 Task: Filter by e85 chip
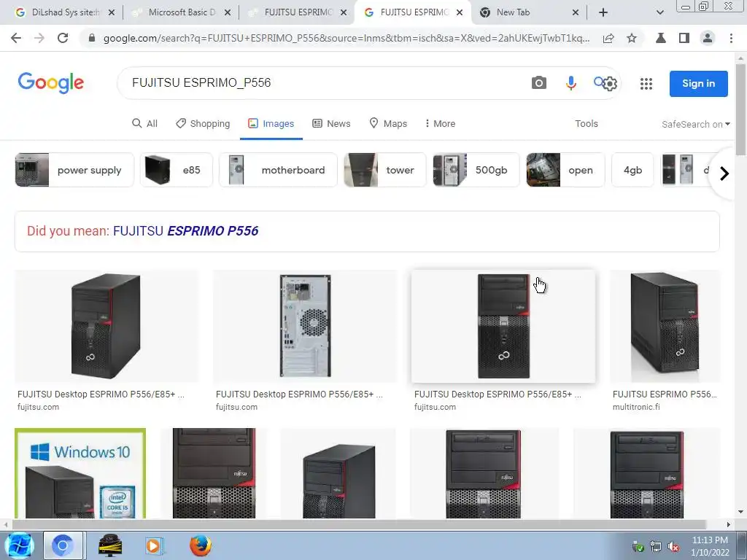pos(177,170)
